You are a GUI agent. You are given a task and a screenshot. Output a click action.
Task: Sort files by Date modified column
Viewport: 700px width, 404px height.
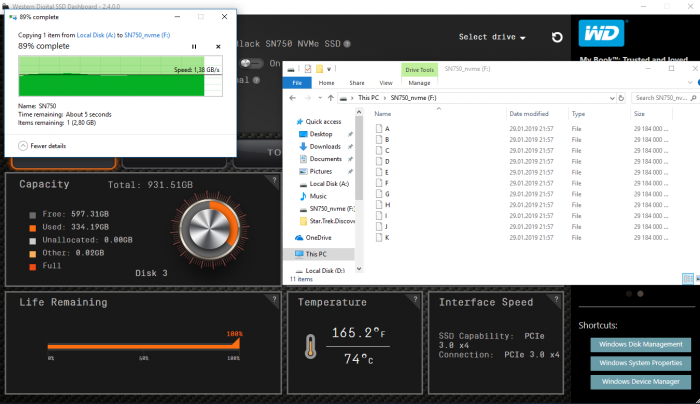tap(529, 114)
